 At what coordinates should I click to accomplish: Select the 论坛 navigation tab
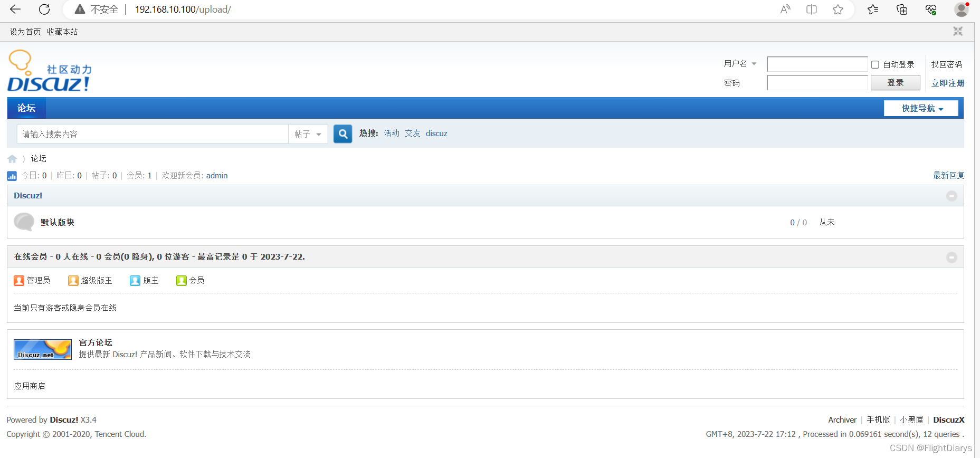point(26,108)
